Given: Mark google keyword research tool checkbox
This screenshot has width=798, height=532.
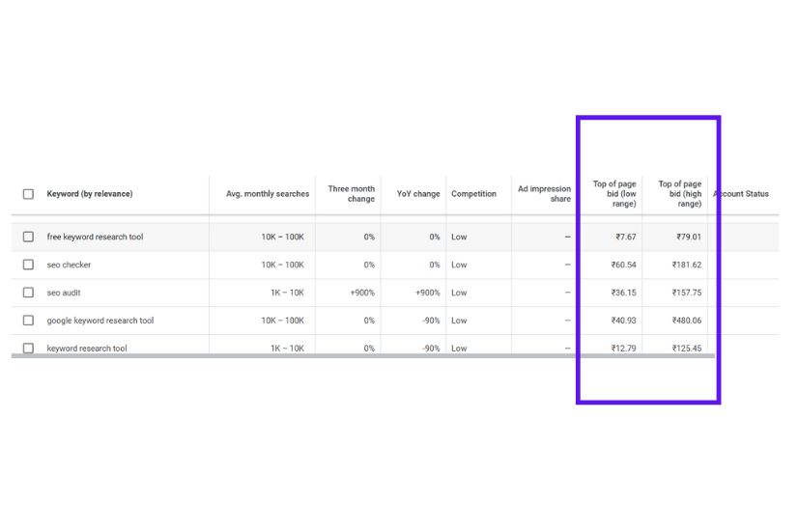Looking at the screenshot, I should [29, 321].
